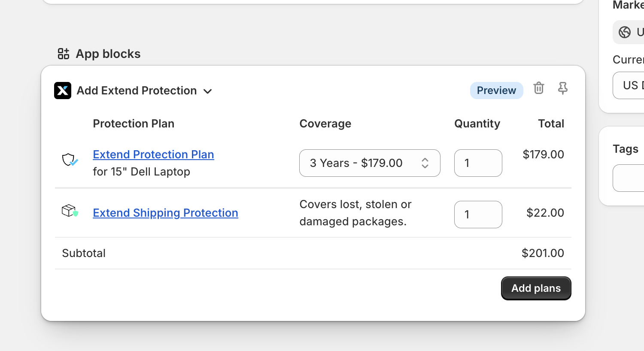Click the shipping box protection icon
The width and height of the screenshot is (644, 351).
[70, 211]
